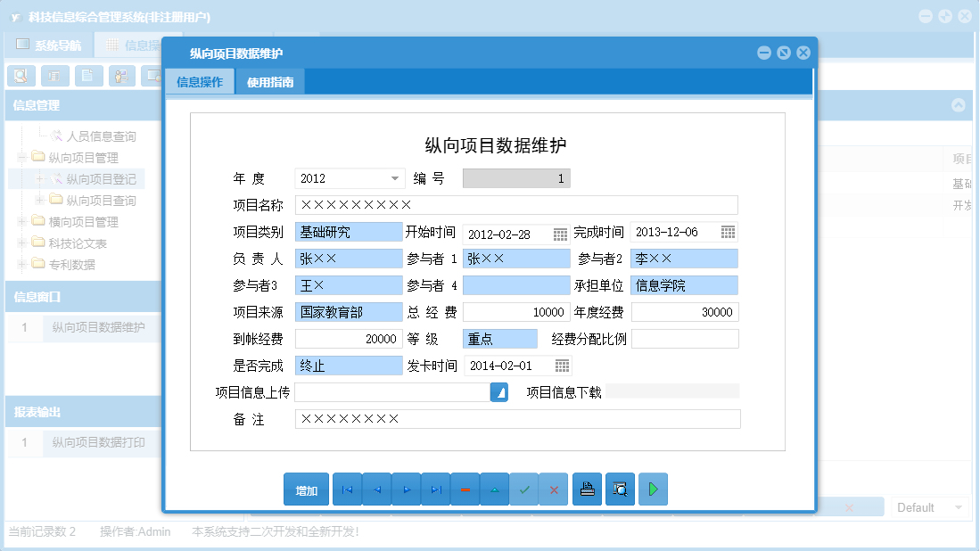Run the green play action icon
Image resolution: width=980 pixels, height=551 pixels.
pos(653,489)
